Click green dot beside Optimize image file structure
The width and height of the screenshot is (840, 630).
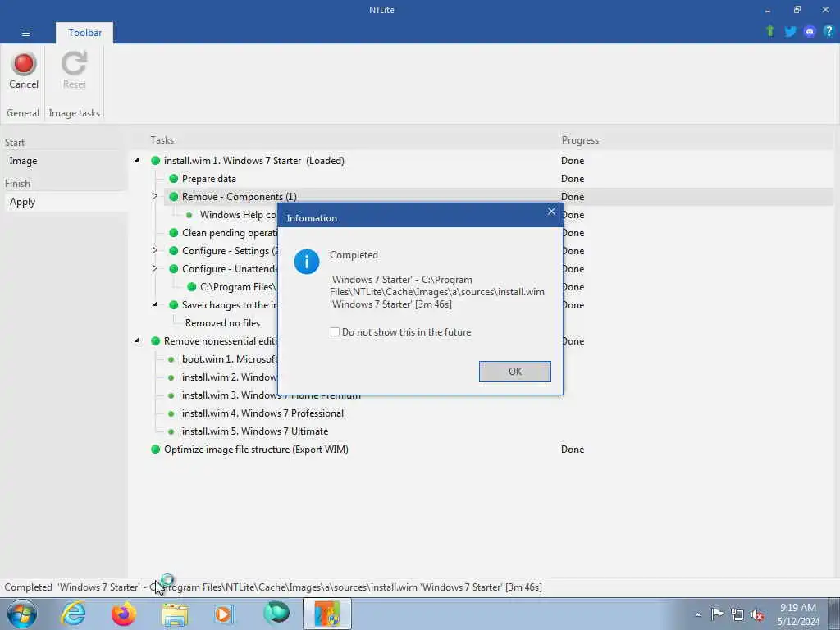click(x=155, y=449)
